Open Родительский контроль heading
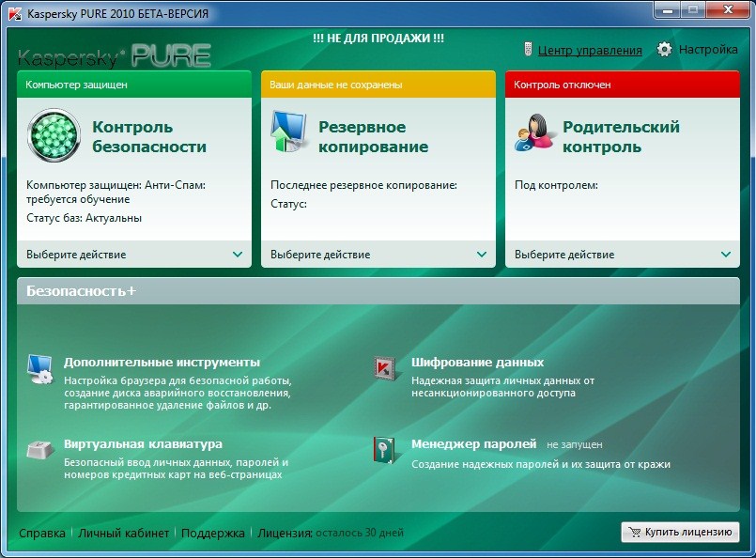The image size is (756, 558). [x=621, y=136]
